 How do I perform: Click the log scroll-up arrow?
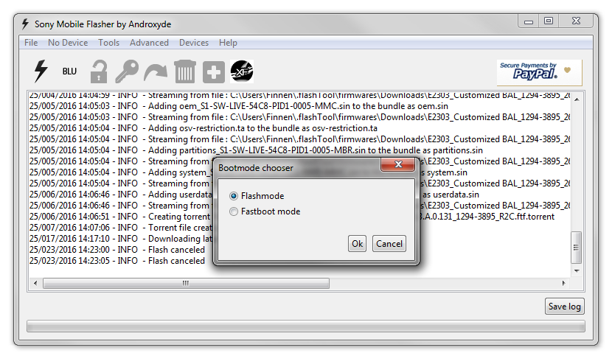click(577, 100)
